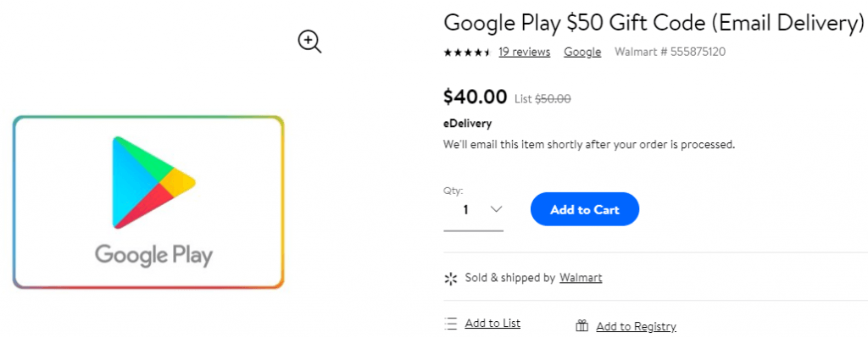Click the product title heading
The height and width of the screenshot is (338, 868).
click(654, 22)
